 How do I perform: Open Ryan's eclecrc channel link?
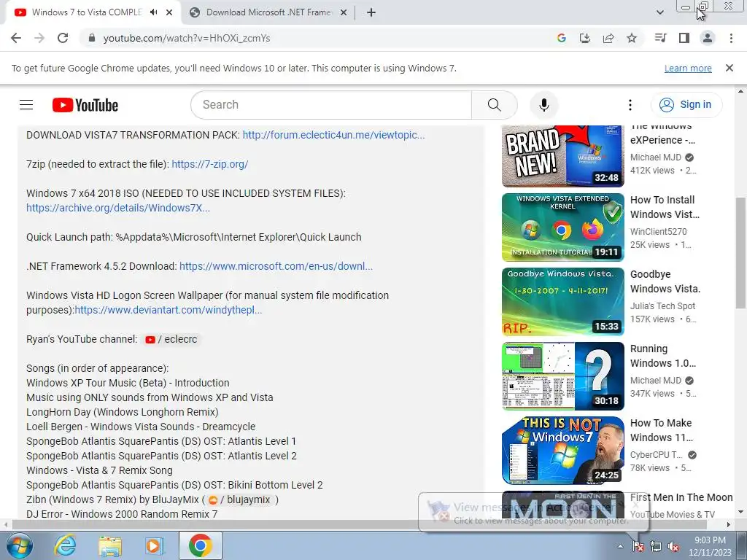coord(171,339)
